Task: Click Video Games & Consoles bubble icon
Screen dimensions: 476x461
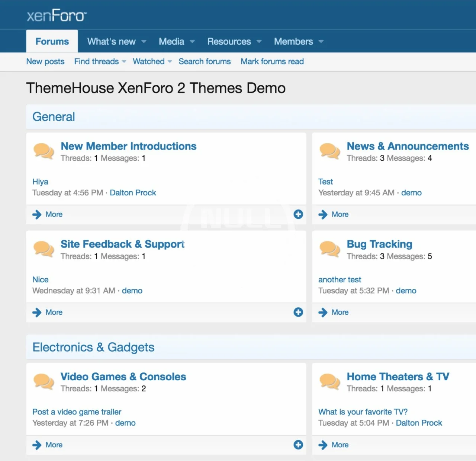Action: click(44, 382)
